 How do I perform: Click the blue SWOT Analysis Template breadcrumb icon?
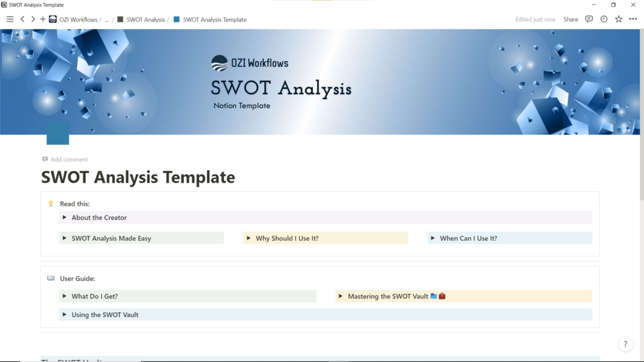[x=177, y=19]
